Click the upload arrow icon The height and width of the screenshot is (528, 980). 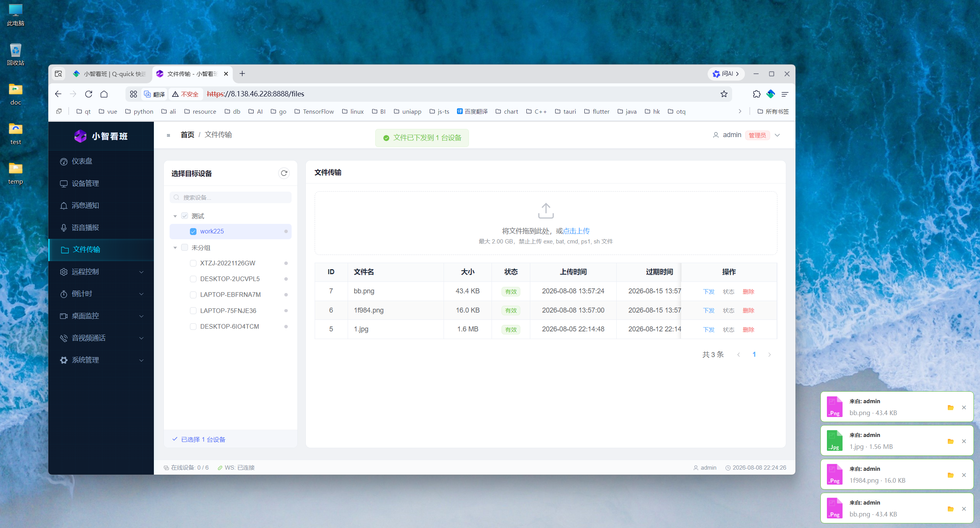[546, 211]
